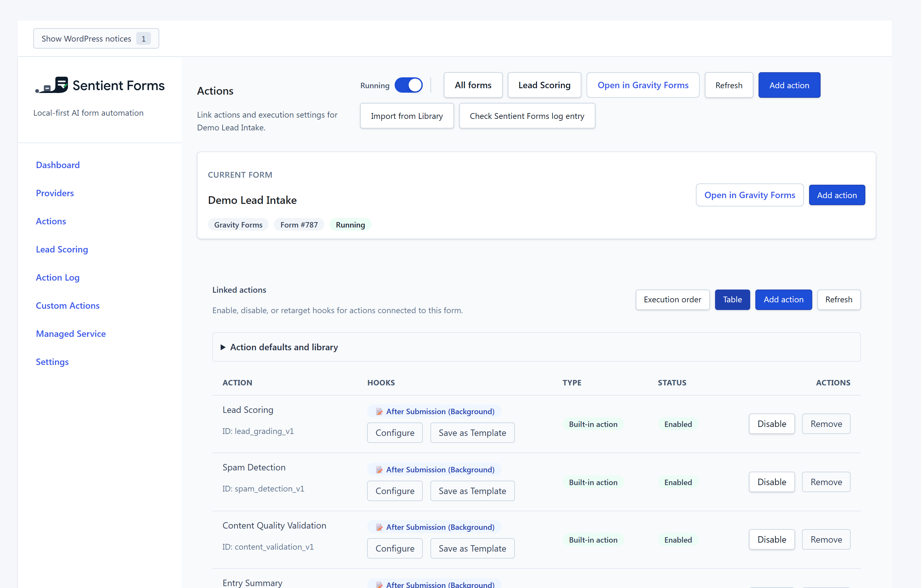Click Add action in the Linked actions section
The height and width of the screenshot is (588, 921).
pos(783,299)
